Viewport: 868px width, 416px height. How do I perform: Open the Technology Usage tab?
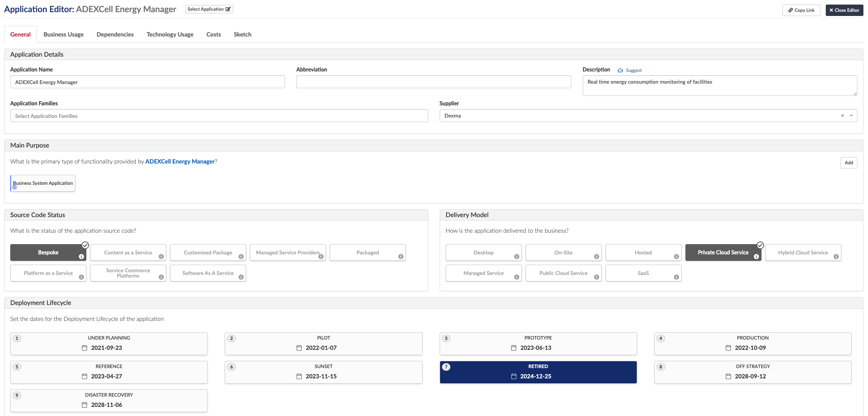[x=170, y=34]
